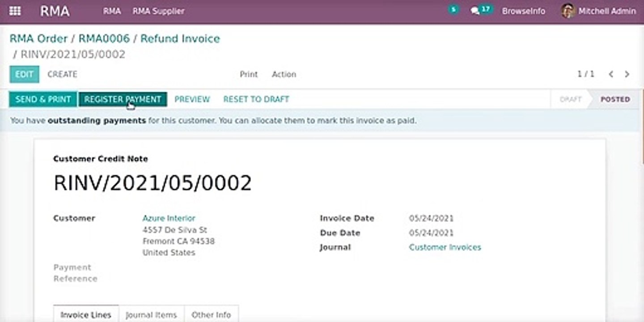Screen dimensions: 644x322
Task: Open the RMA Supplier menu
Action: [x=158, y=11]
